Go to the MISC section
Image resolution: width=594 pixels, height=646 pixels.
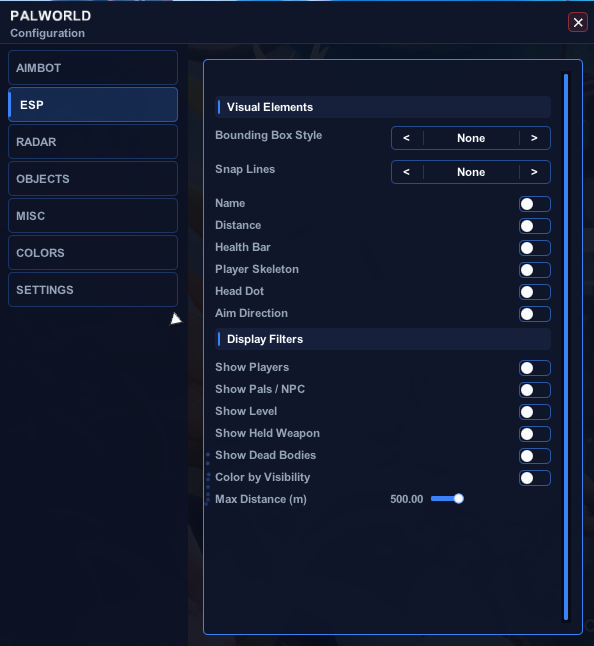click(93, 216)
